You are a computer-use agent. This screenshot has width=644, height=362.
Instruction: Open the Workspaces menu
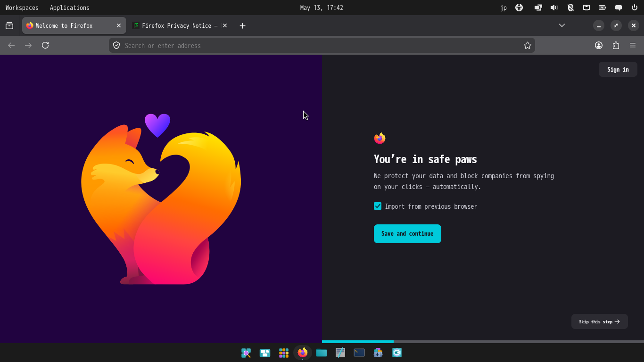(x=22, y=8)
